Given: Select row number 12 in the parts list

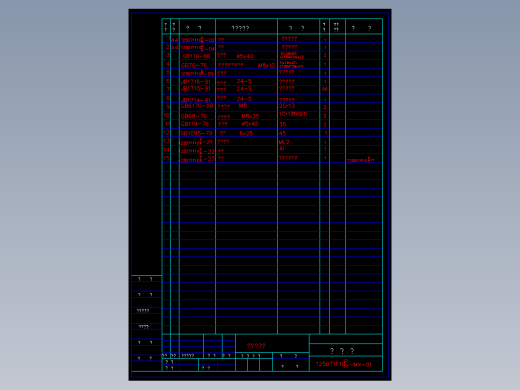Looking at the screenshot, I should [166, 133].
